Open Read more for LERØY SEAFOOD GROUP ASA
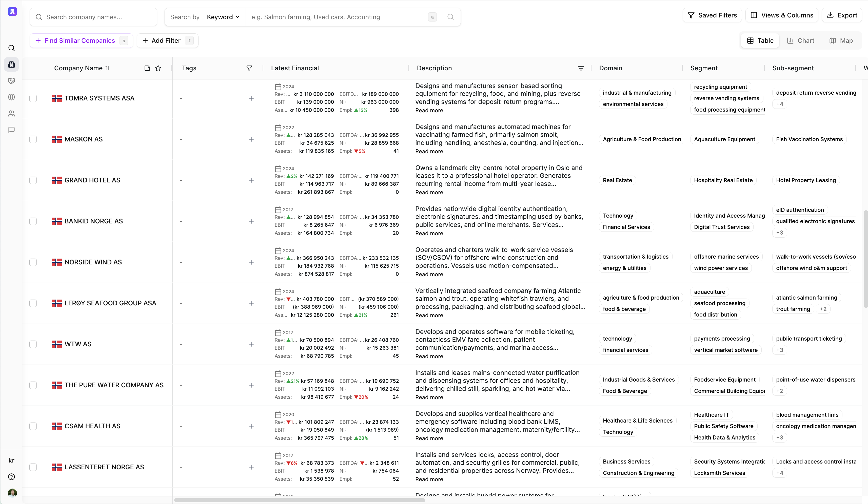This screenshot has width=868, height=504. pyautogui.click(x=429, y=315)
